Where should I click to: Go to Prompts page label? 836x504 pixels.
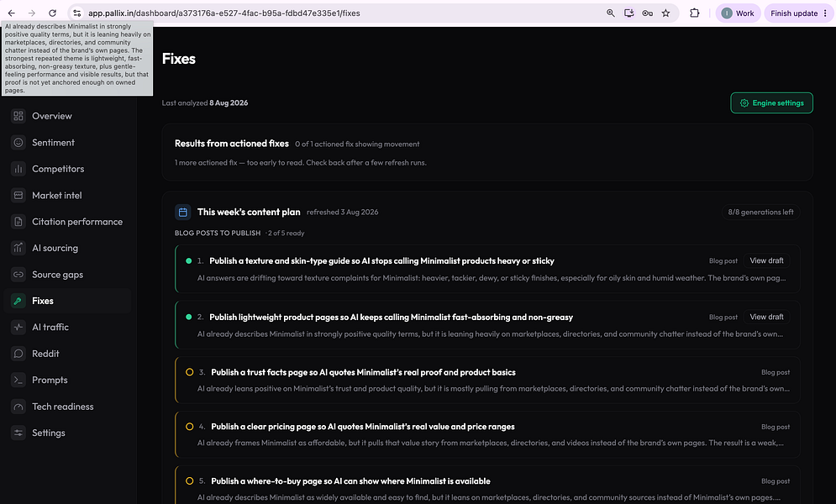[x=50, y=381]
